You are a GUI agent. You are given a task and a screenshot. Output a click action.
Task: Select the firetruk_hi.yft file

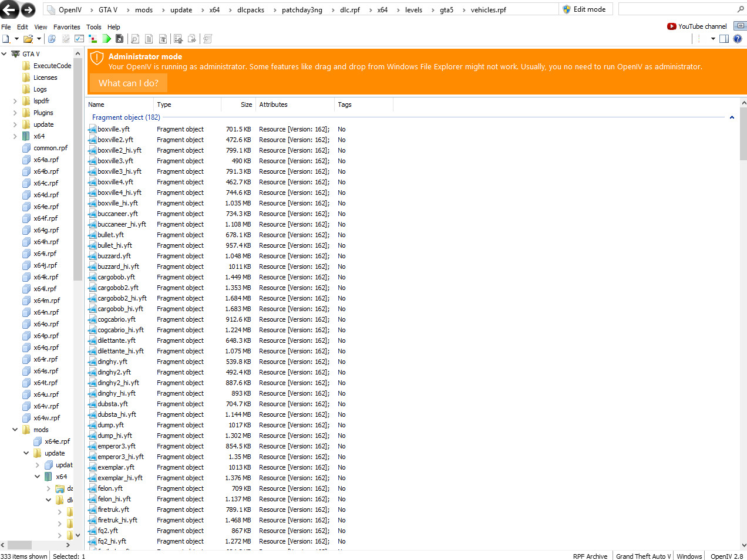[117, 520]
